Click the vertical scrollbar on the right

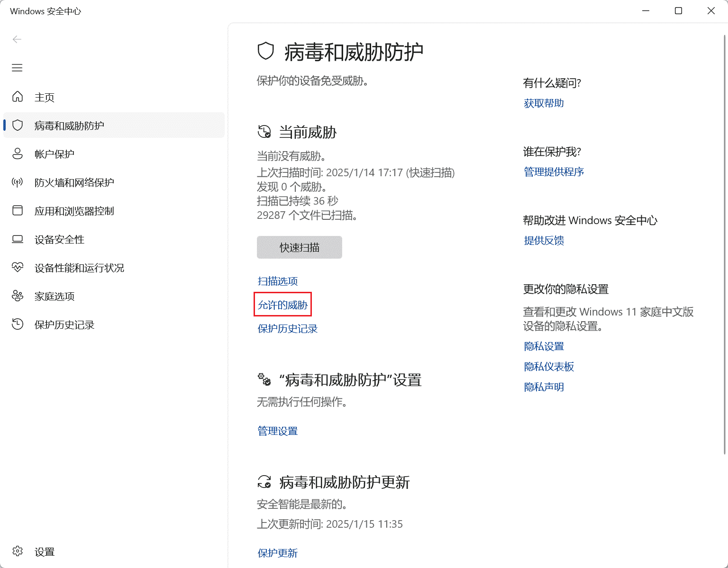tap(725, 244)
